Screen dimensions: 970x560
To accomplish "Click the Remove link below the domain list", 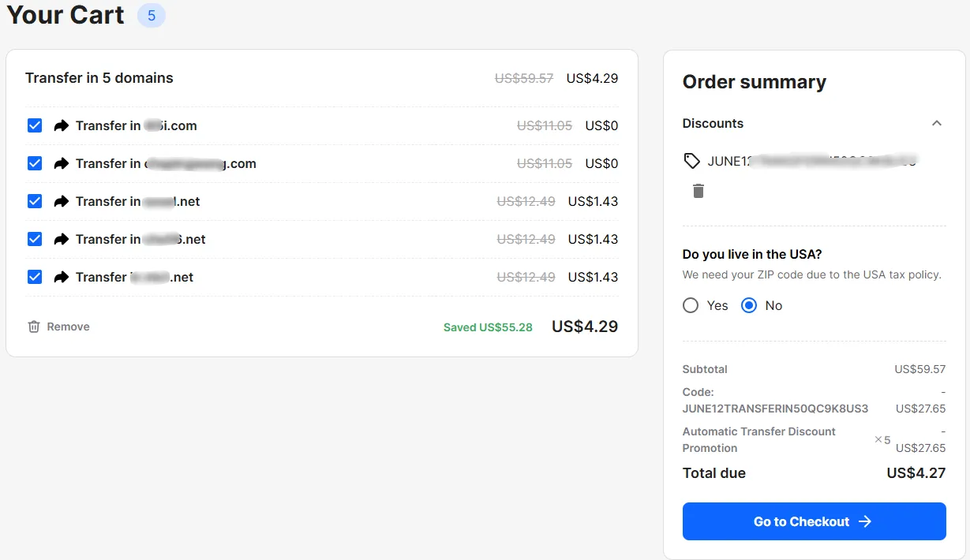I will pyautogui.click(x=68, y=327).
